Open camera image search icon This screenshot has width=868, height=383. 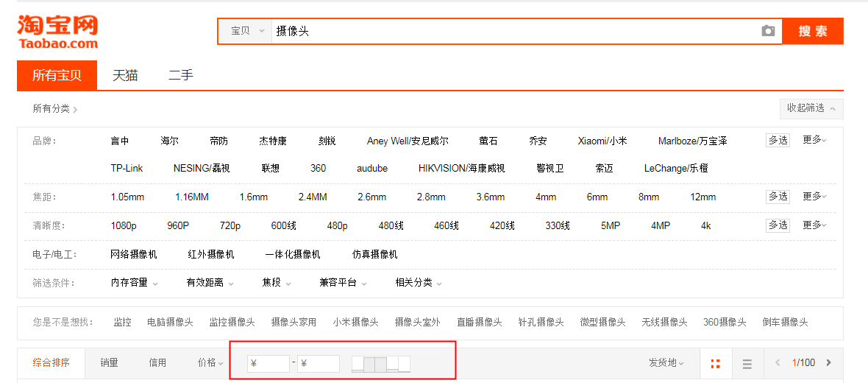click(x=768, y=31)
